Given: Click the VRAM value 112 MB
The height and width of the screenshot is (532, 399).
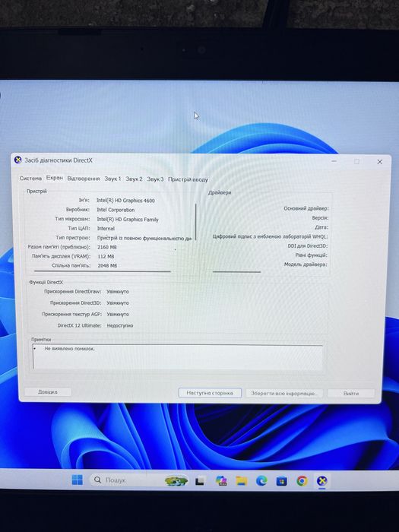Looking at the screenshot, I should 106,257.
